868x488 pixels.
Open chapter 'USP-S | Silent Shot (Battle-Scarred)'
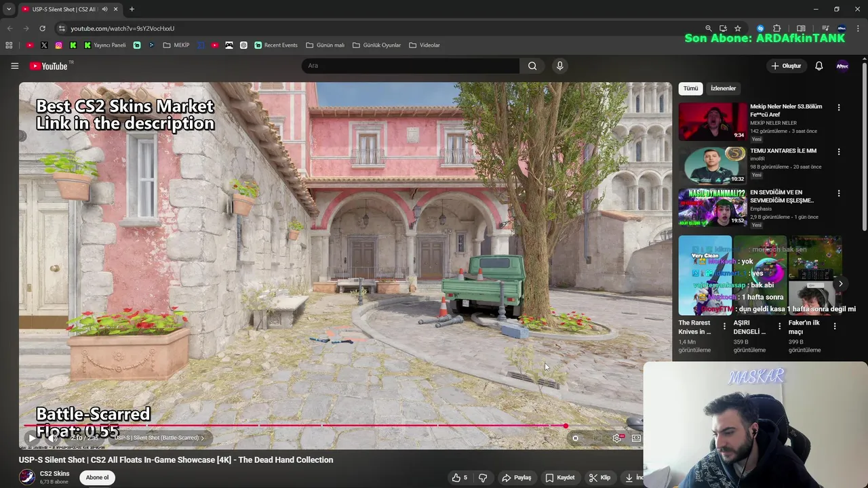[159, 438]
